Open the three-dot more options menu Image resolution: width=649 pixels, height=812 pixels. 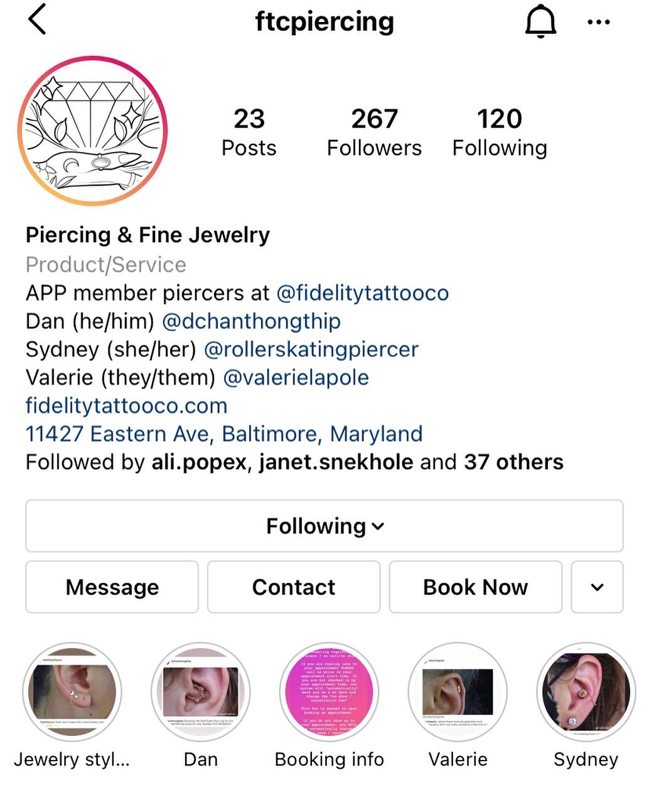[x=598, y=22]
